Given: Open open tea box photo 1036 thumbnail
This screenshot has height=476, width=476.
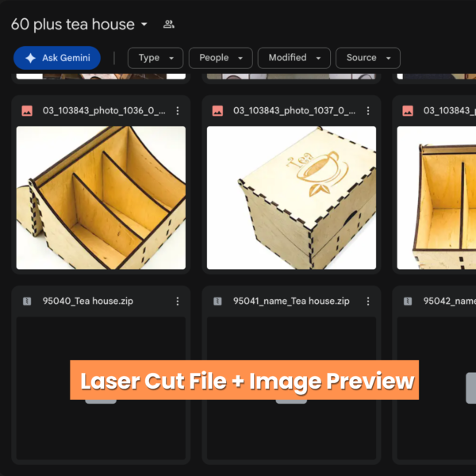Looking at the screenshot, I should coord(101,198).
